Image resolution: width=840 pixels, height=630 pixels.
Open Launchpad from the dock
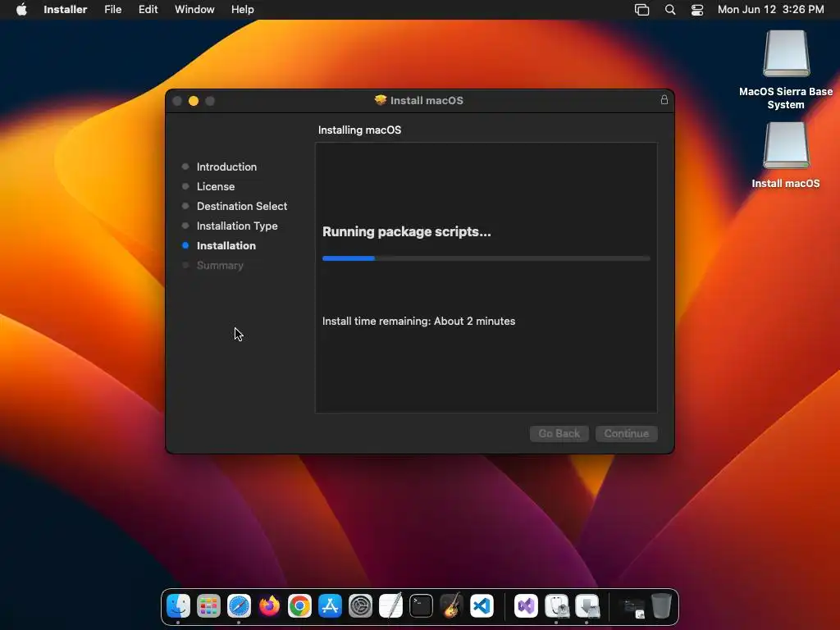tap(208, 606)
